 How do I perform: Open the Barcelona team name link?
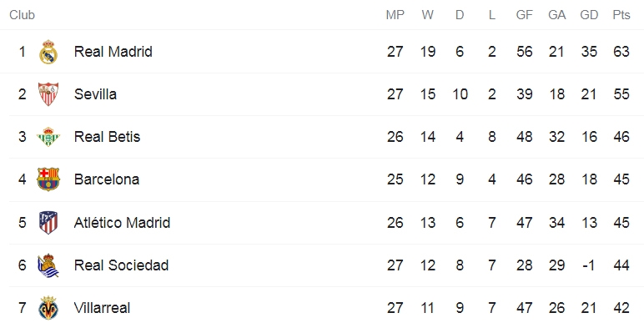tap(107, 179)
